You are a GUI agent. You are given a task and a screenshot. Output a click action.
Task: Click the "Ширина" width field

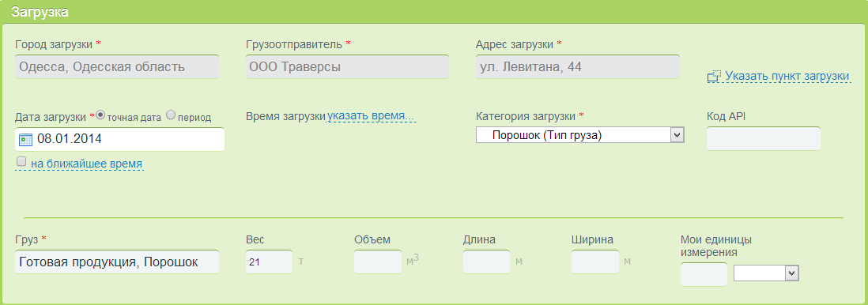pos(595,262)
